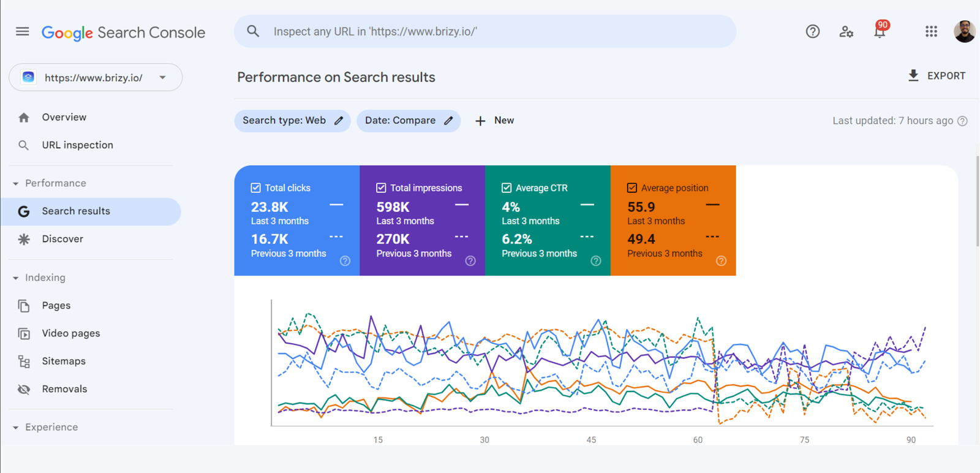Click help icon on Average position card
The width and height of the screenshot is (980, 473).
click(722, 261)
